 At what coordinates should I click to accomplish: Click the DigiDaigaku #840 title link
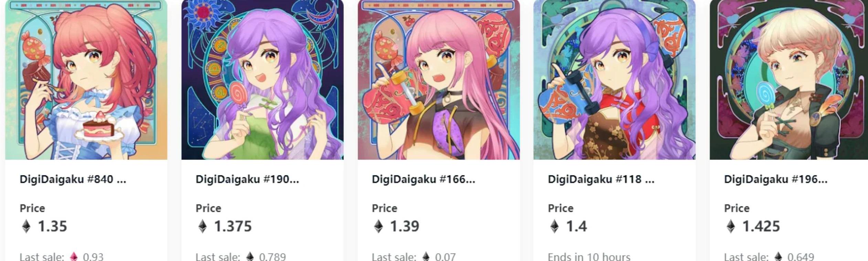point(73,179)
